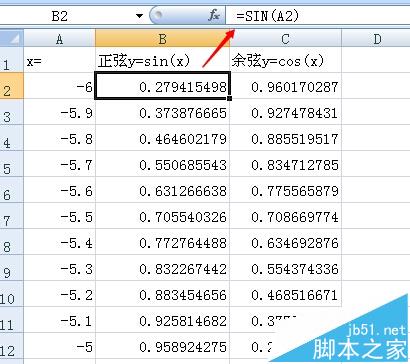This screenshot has height=364, width=410.
Task: Click cell with value -5.7
Action: 60,164
